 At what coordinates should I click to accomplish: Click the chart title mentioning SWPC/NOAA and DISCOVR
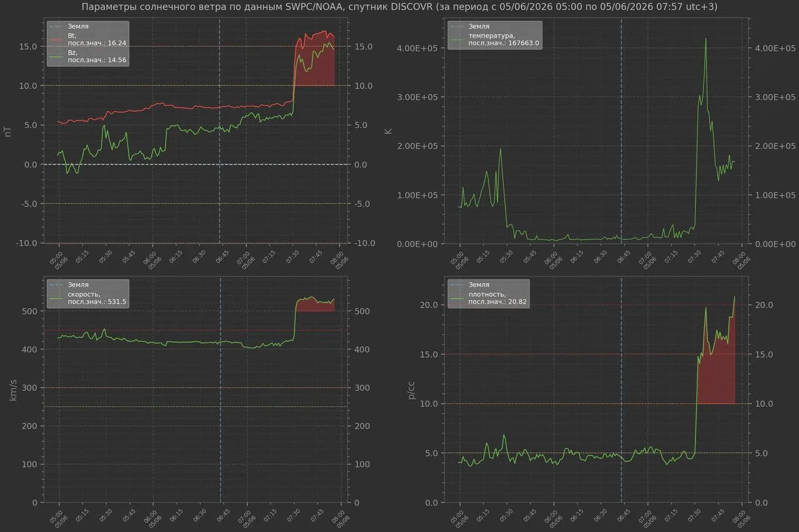pyautogui.click(x=399, y=7)
